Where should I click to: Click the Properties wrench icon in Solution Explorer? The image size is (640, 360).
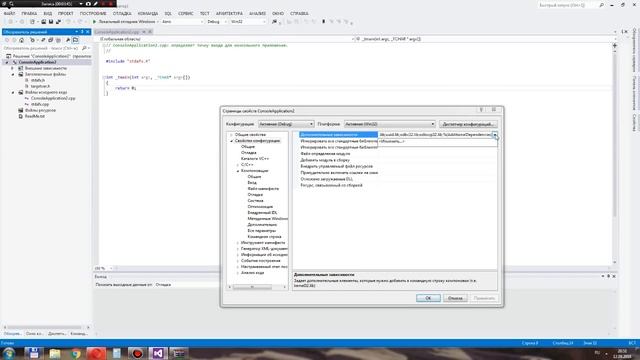[68, 40]
